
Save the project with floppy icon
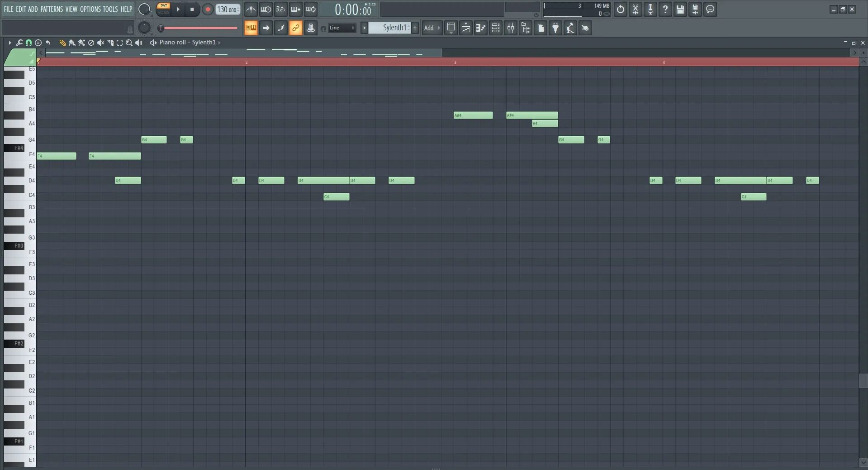680,9
